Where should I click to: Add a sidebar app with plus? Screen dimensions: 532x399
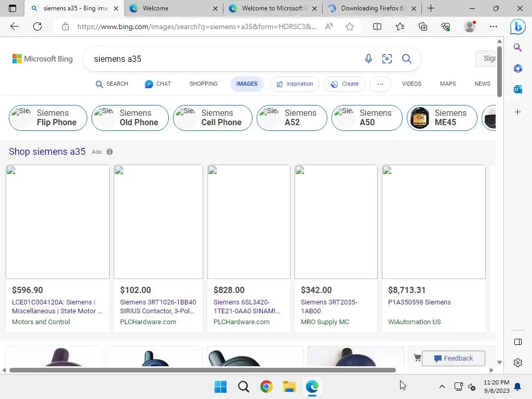coord(518,112)
